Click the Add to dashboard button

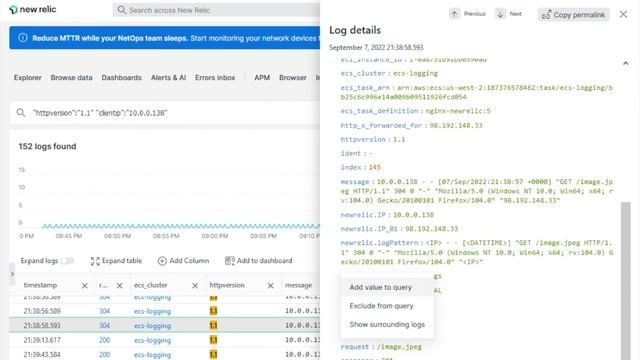point(258,261)
